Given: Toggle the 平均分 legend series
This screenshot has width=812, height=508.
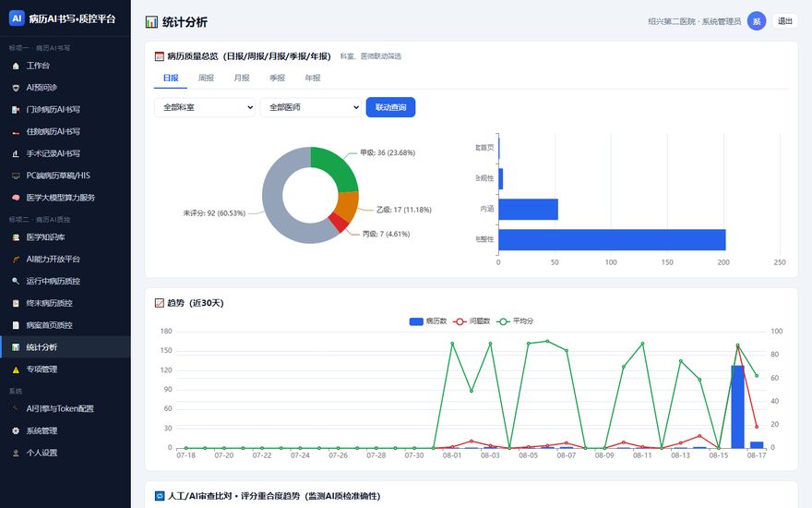Looking at the screenshot, I should pyautogui.click(x=515, y=321).
